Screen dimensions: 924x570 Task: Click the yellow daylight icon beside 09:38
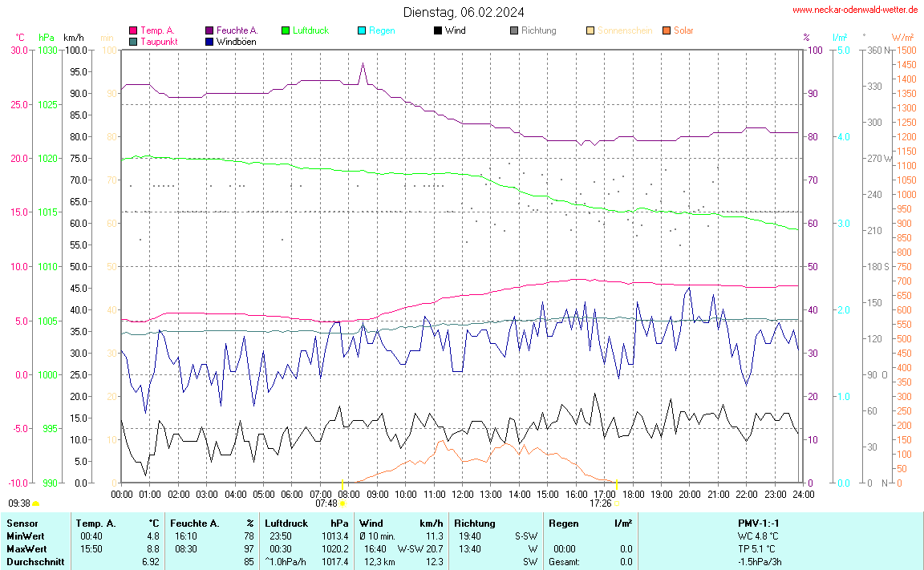[36, 503]
